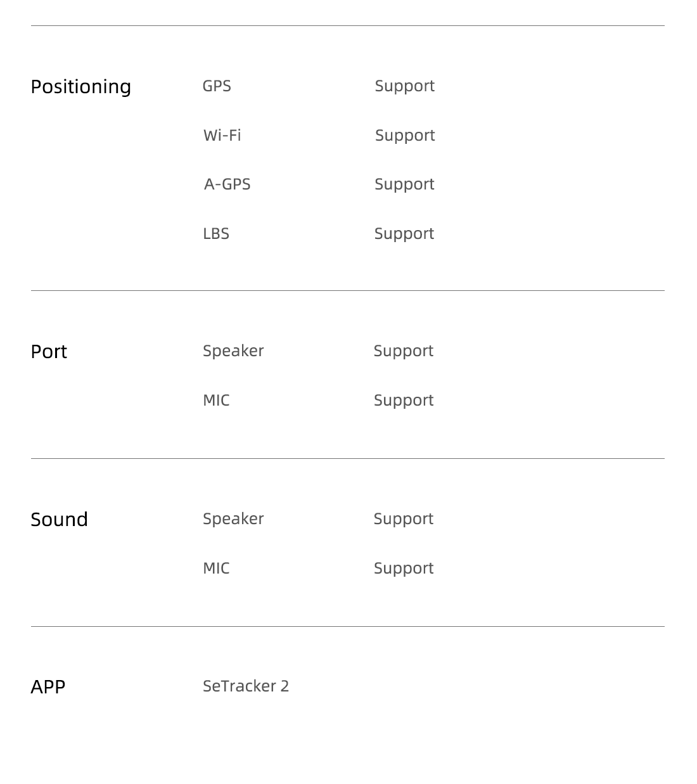Click Support next to Sound Speaker

[x=404, y=519]
